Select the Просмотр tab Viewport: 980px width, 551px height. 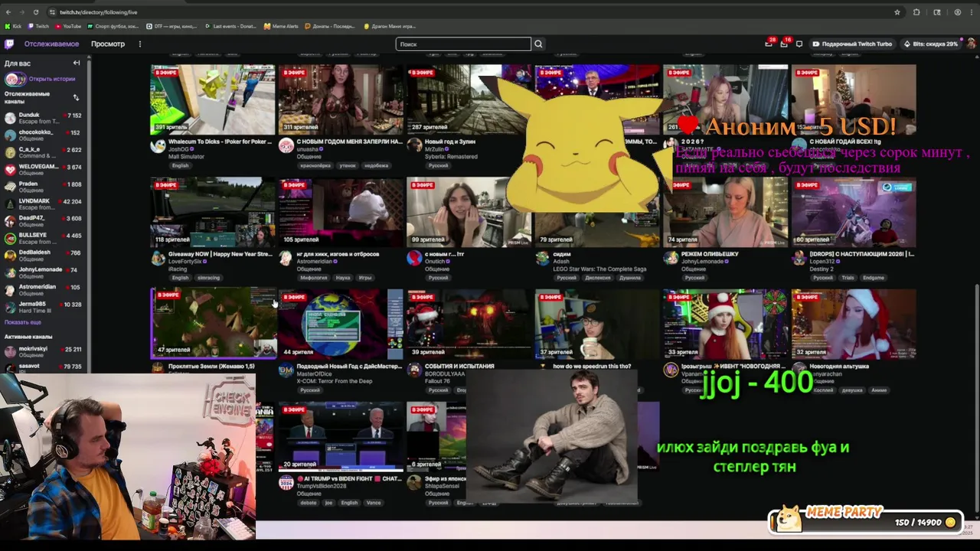[108, 44]
